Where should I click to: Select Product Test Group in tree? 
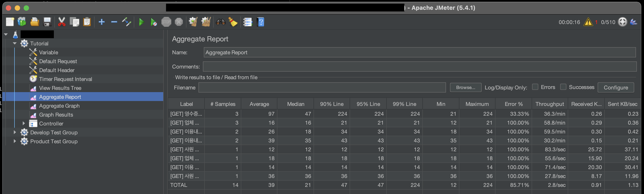point(54,141)
